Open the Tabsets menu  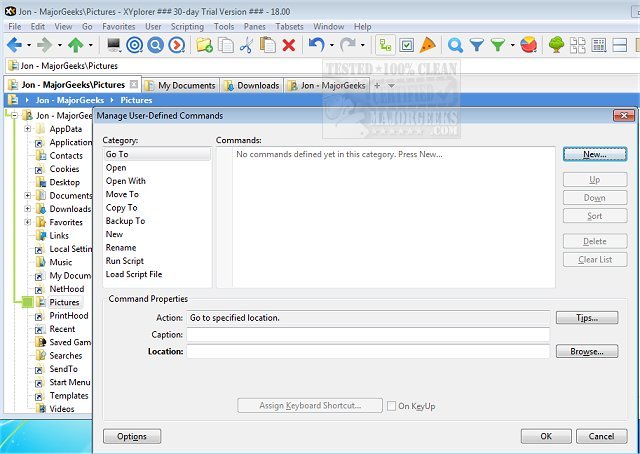pos(289,27)
